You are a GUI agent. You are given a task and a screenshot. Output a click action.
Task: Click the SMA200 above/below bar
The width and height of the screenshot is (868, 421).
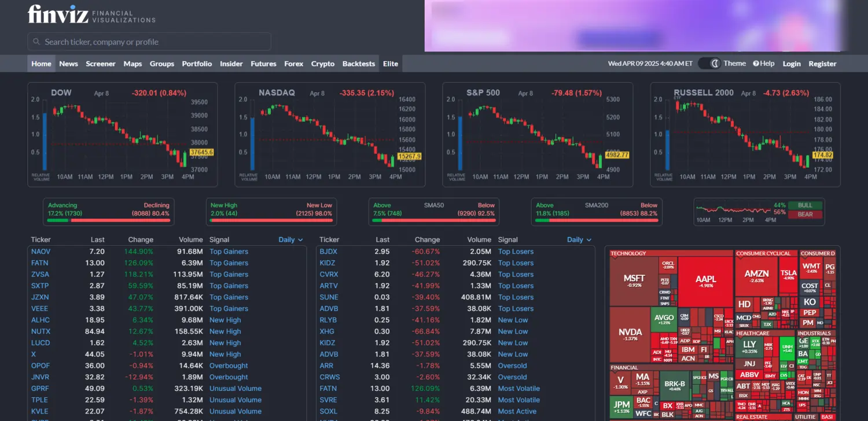(x=597, y=212)
